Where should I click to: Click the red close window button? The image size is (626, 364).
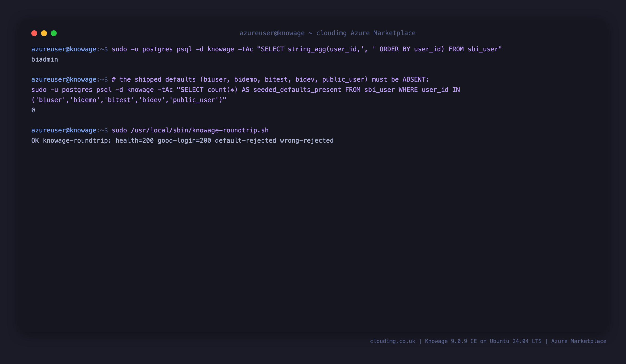click(x=34, y=33)
